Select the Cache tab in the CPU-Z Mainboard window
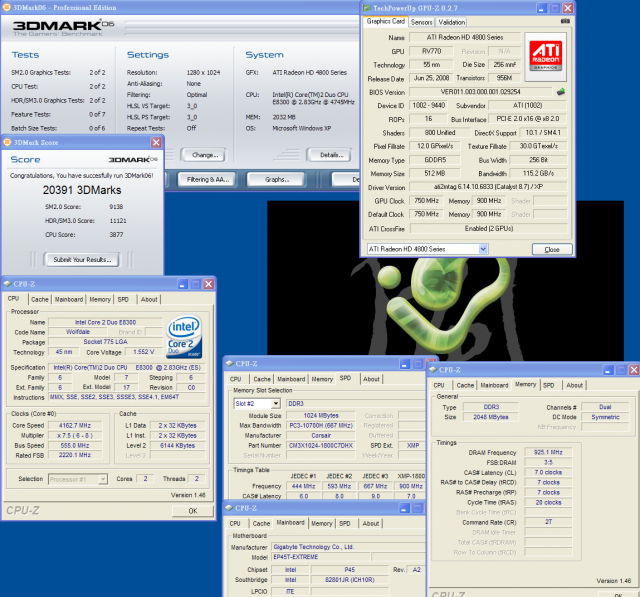The height and width of the screenshot is (597, 640). coord(261,523)
